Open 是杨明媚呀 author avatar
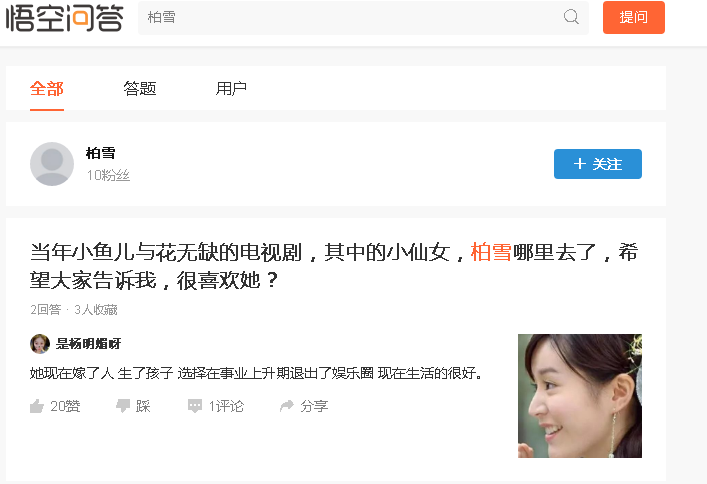The height and width of the screenshot is (484, 707). pyautogui.click(x=40, y=344)
